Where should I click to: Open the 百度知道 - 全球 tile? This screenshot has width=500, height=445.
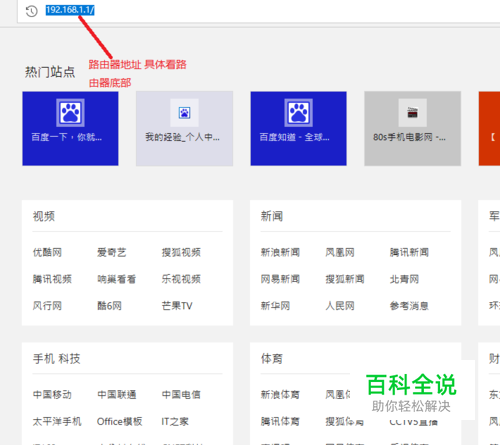298,128
